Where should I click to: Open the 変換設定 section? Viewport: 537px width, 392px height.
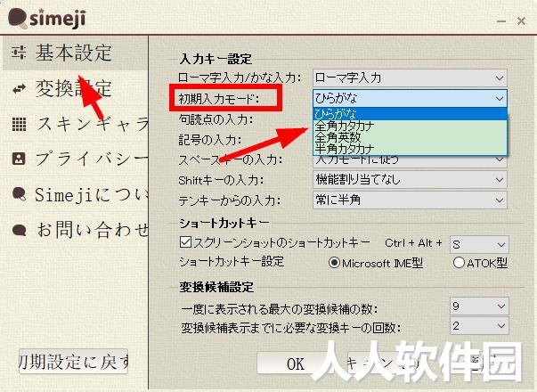click(x=76, y=88)
